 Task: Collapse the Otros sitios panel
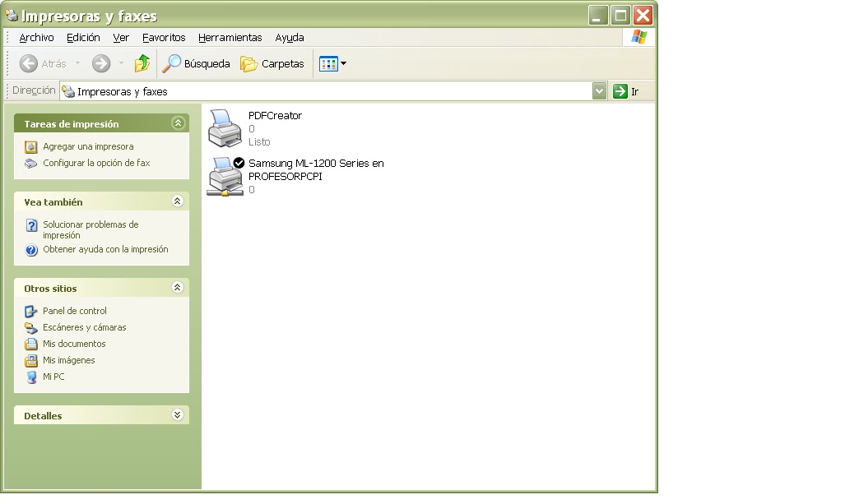click(178, 287)
